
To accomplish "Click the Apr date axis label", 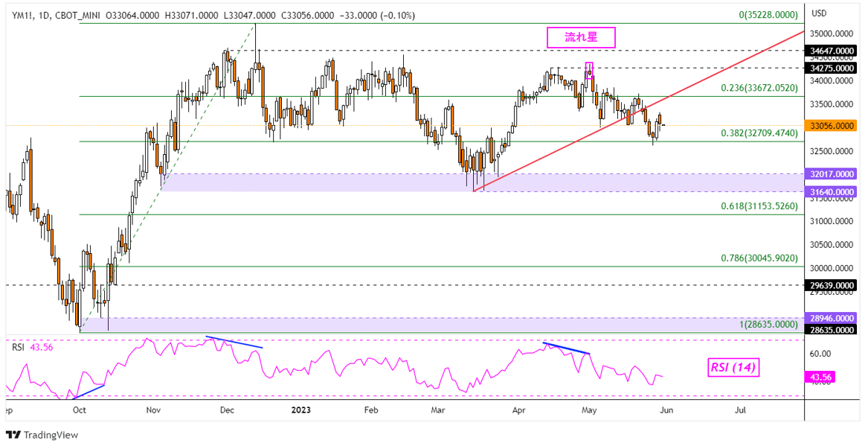I will coord(518,410).
